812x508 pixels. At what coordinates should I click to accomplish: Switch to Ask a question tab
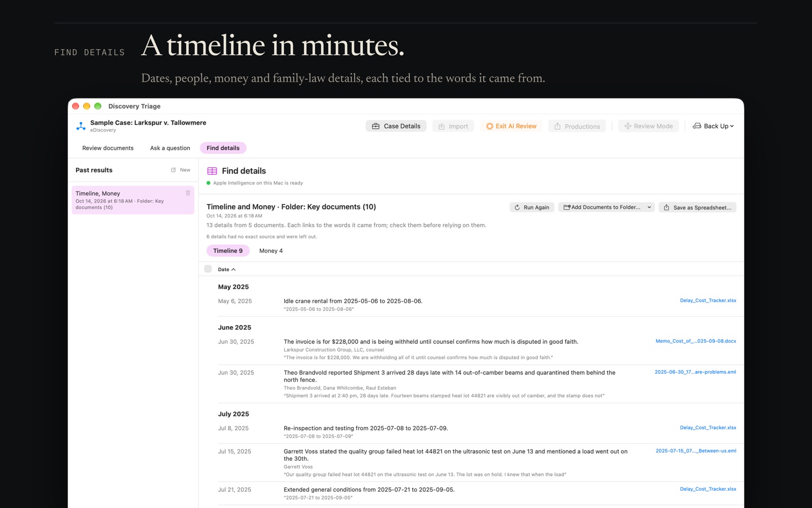170,148
